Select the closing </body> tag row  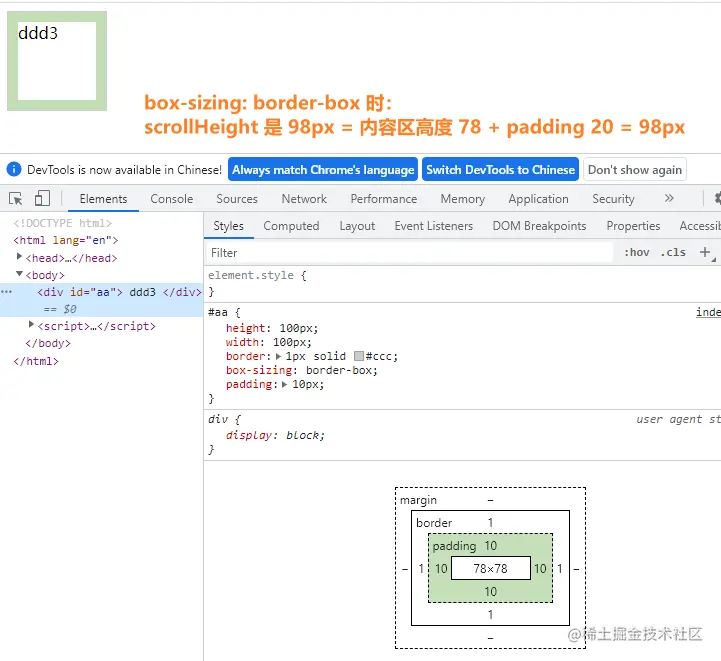pyautogui.click(x=48, y=343)
